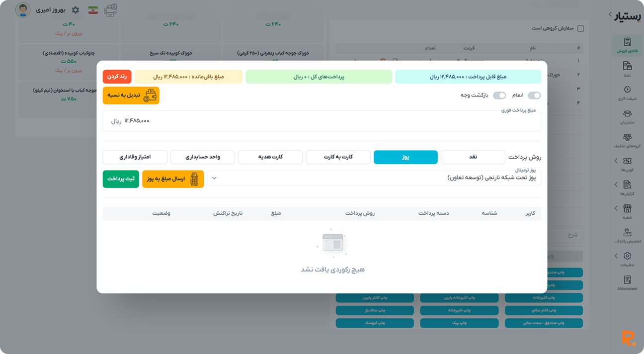Open the gear settings icon in top bar
This screenshot has width=644, height=354.
pyautogui.click(x=76, y=10)
